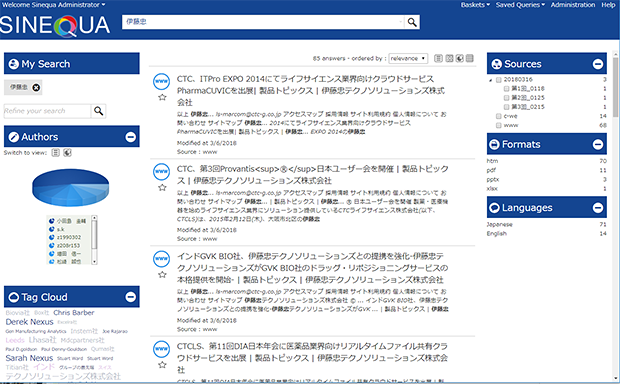Check the 第1回_0118 source checkbox

[507, 89]
